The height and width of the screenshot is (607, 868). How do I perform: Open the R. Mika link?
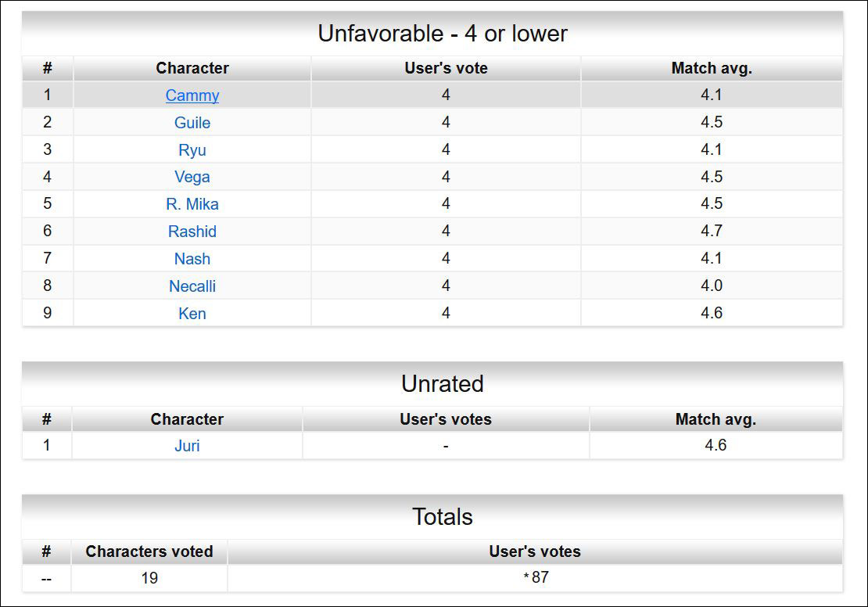coord(192,204)
